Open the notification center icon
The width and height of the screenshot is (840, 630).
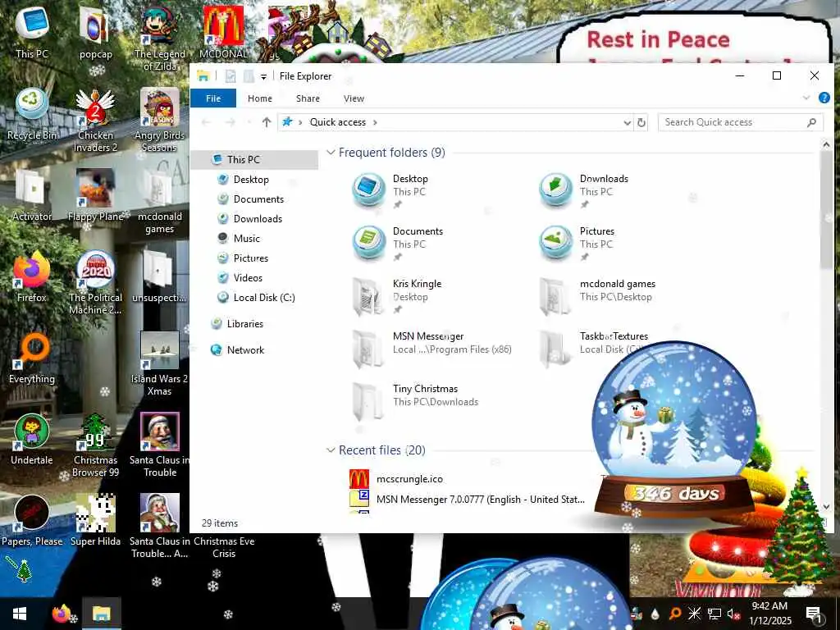click(813, 614)
